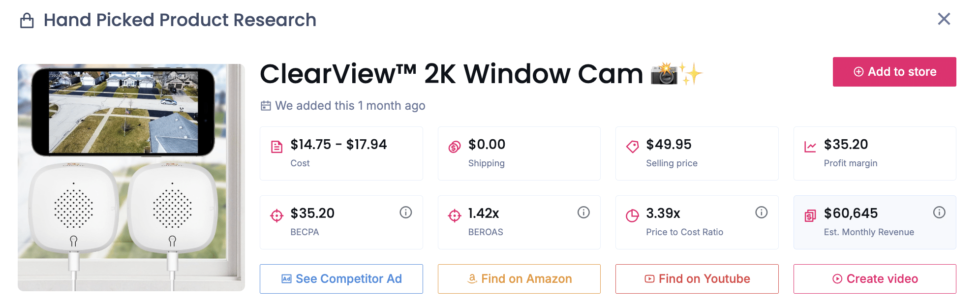Click the chart icon next to Profit margin
Screen dimensions: 980x305
(x=810, y=144)
